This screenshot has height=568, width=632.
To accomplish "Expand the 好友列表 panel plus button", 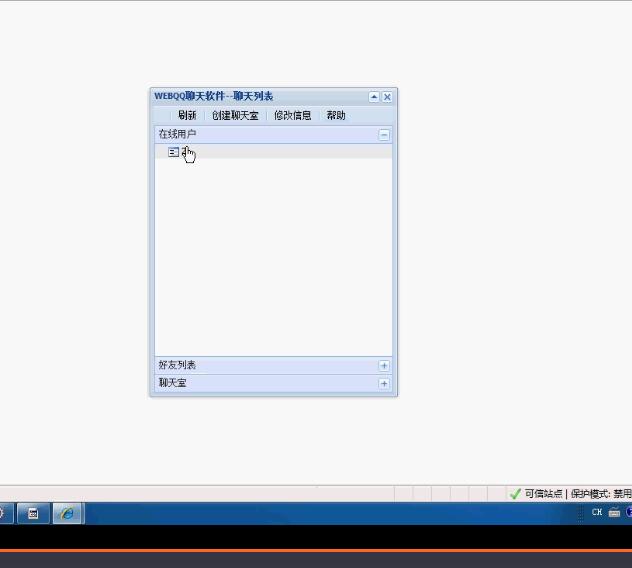I will [x=384, y=365].
